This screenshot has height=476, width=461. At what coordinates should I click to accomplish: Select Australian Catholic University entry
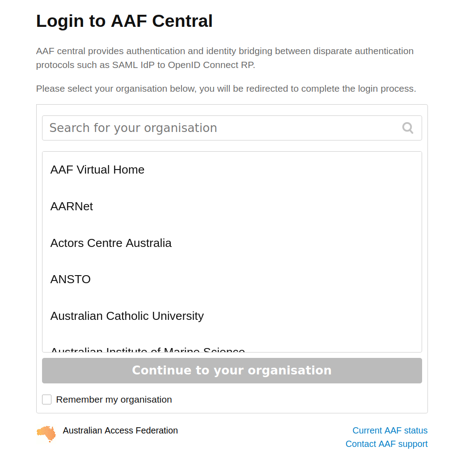[232, 316]
